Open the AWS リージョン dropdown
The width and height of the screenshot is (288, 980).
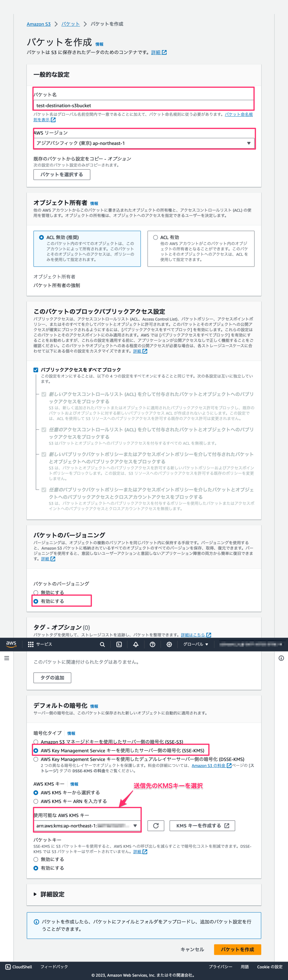tap(144, 143)
